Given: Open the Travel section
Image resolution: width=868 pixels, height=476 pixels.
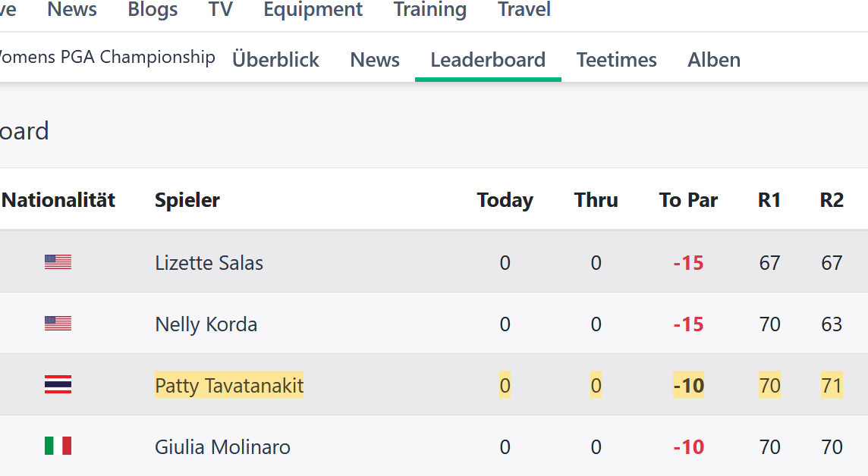Looking at the screenshot, I should (524, 10).
